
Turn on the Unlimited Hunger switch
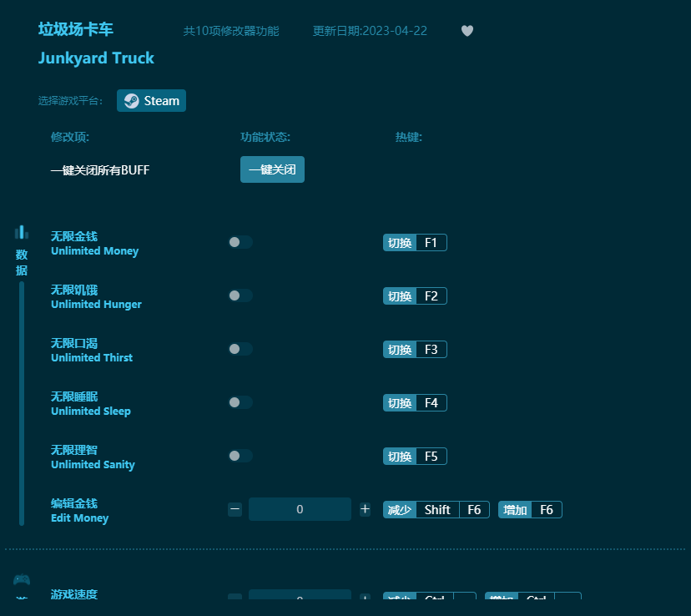pos(240,295)
